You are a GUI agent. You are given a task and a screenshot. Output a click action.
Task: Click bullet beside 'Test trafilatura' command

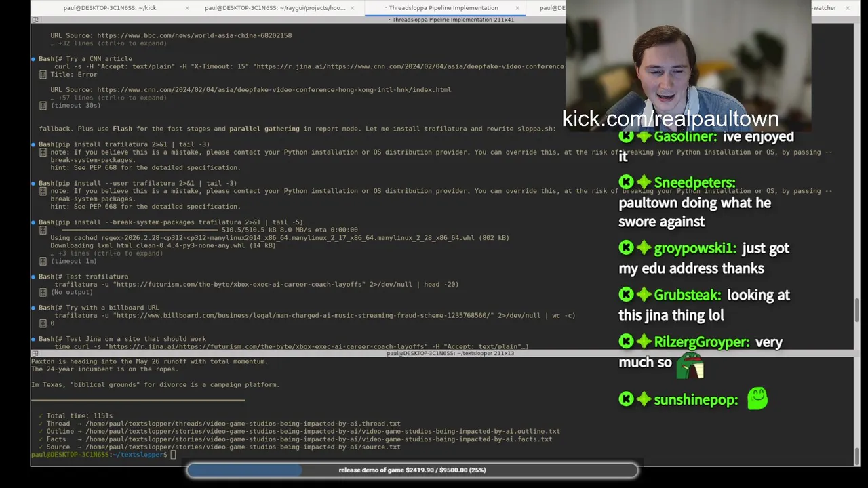pos(33,277)
